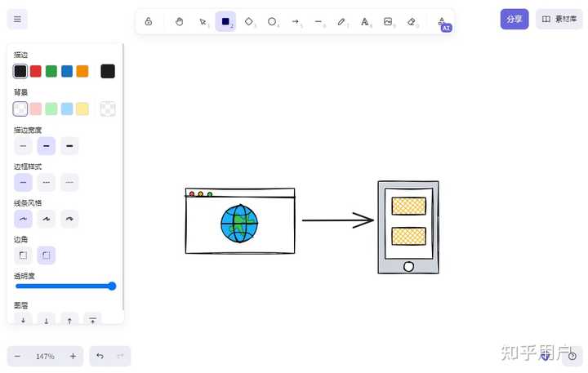This screenshot has width=588, height=373.
Task: Open the 素材库 library panel
Action: pyautogui.click(x=559, y=19)
